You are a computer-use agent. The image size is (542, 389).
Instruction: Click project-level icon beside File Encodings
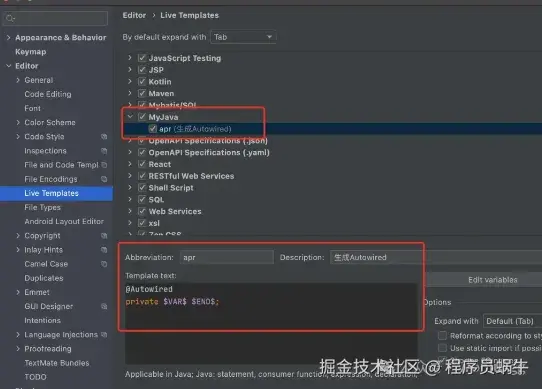[x=104, y=179]
